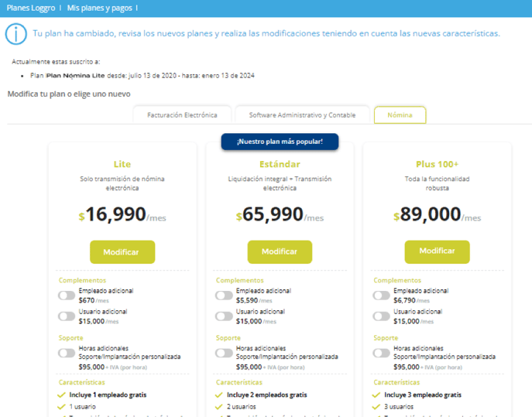
Task: Click Modificar for the Plus 100+ plan
Action: click(437, 252)
